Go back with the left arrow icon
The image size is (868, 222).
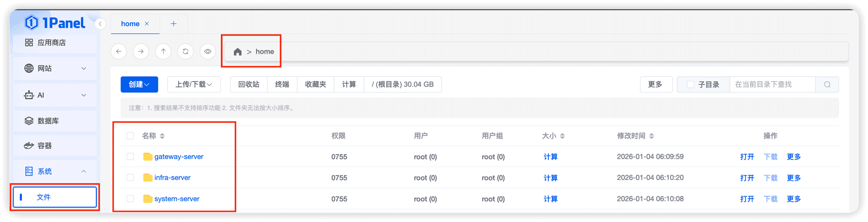click(119, 51)
